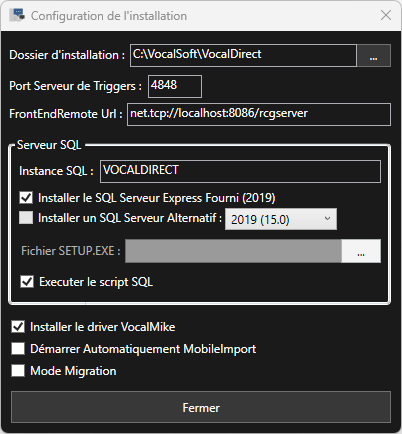Uncheck Executer le script SQL
This screenshot has height=434, width=402.
click(27, 282)
